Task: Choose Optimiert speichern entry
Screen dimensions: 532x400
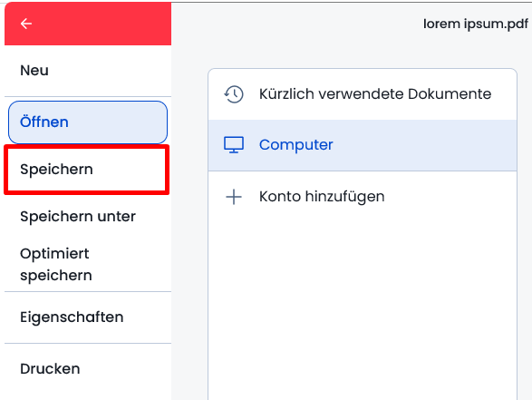Action: (x=56, y=265)
